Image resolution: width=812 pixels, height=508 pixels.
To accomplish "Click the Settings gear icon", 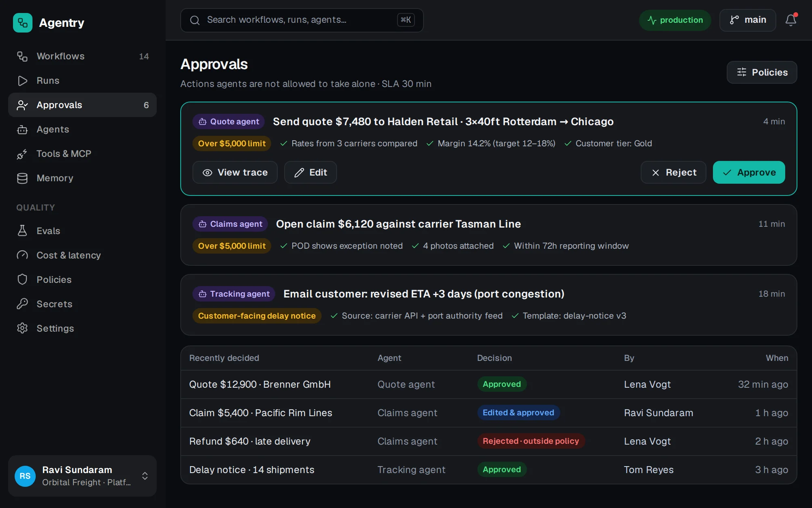I will [x=22, y=328].
